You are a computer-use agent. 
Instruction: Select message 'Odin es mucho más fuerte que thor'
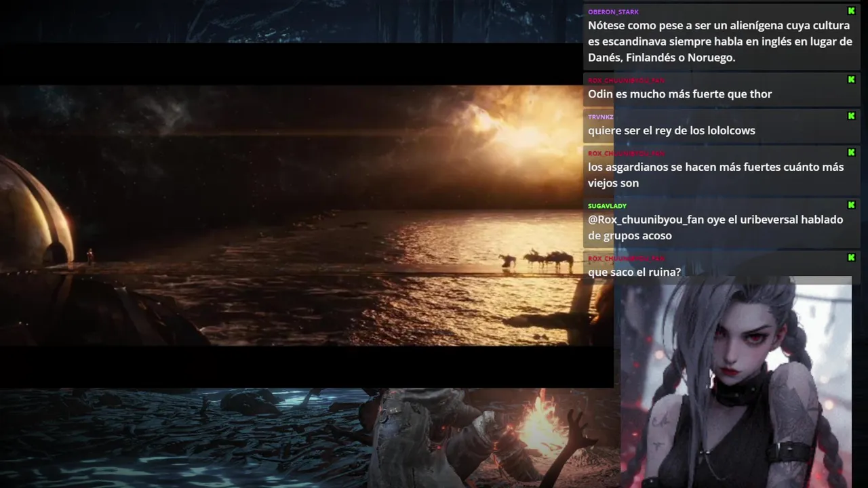coord(679,94)
